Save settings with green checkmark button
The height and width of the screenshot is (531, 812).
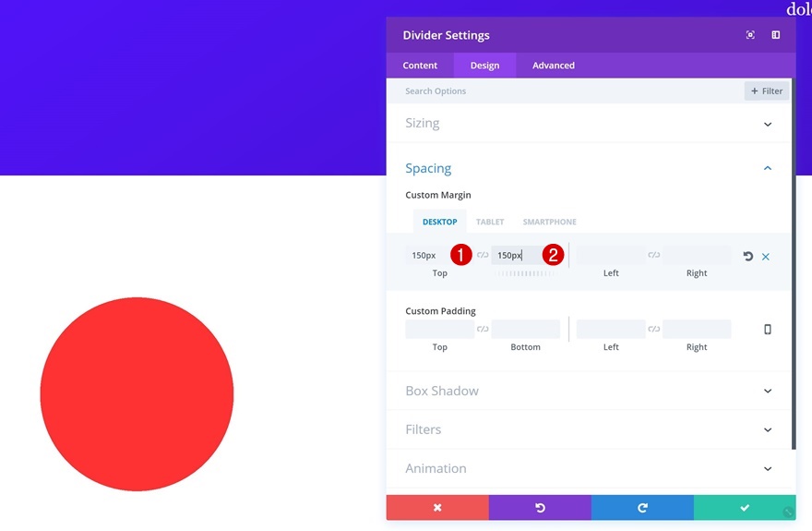745,508
